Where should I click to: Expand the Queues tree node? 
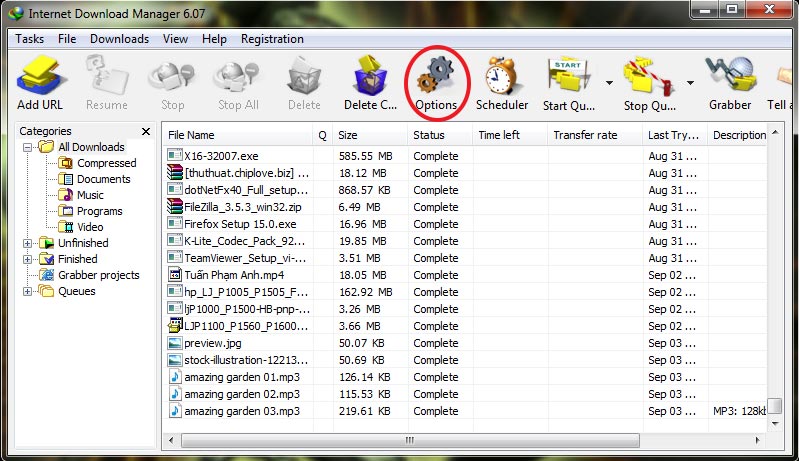point(28,291)
